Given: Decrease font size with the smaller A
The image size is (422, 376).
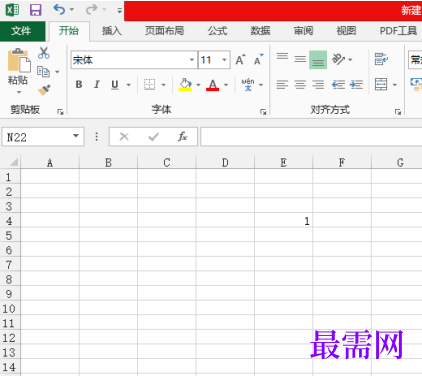Looking at the screenshot, I should point(258,60).
